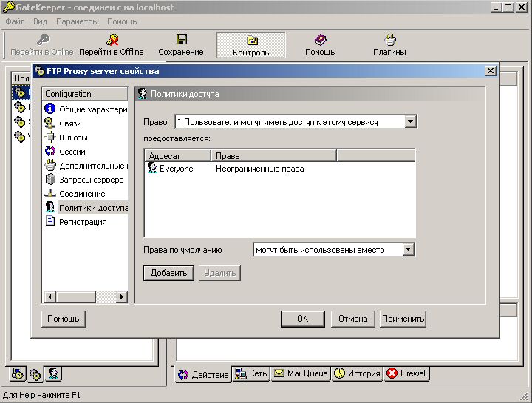This screenshot has height=403, width=532.
Task: Select the Неограниченные права cell
Action: point(259,169)
